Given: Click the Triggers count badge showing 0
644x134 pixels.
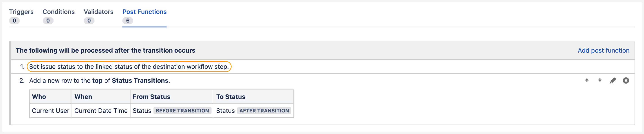Looking at the screenshot, I should point(14,21).
